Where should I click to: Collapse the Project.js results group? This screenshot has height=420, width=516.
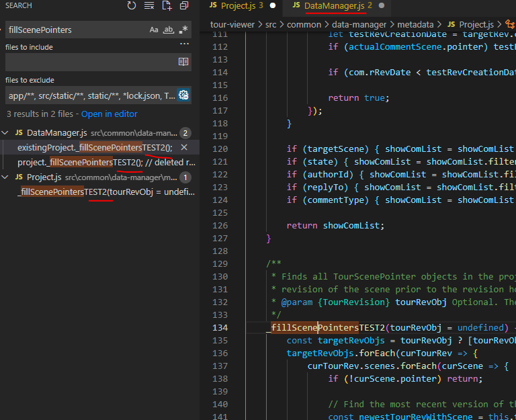(x=5, y=177)
